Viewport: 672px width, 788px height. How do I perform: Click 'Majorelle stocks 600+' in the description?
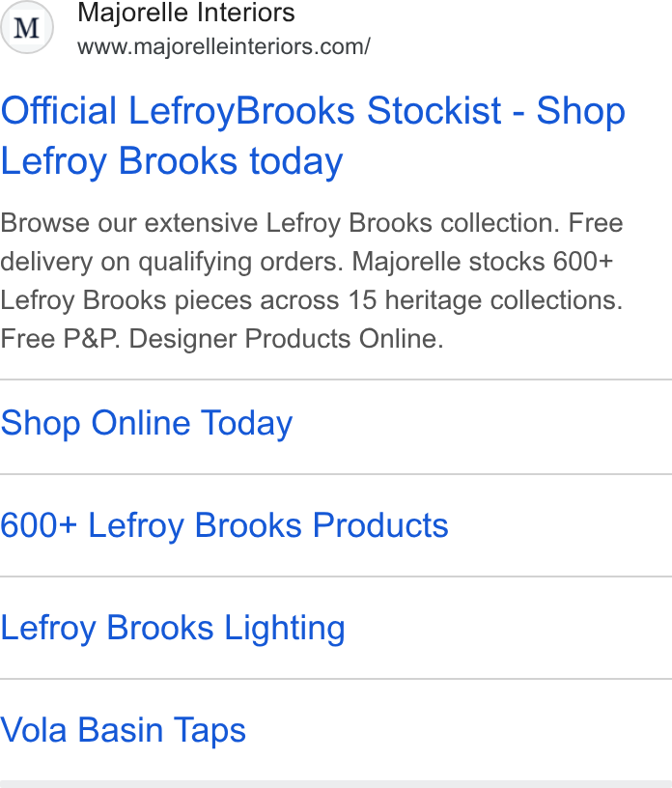click(483, 262)
